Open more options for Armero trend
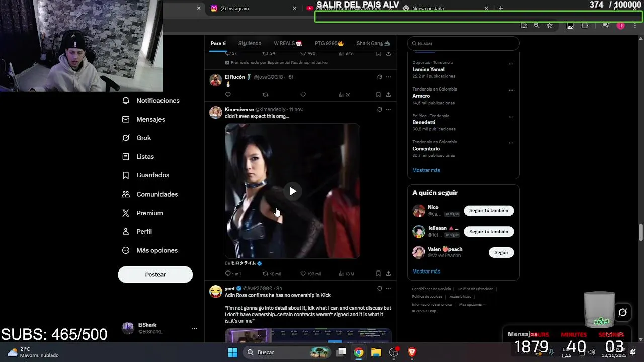 [511, 90]
